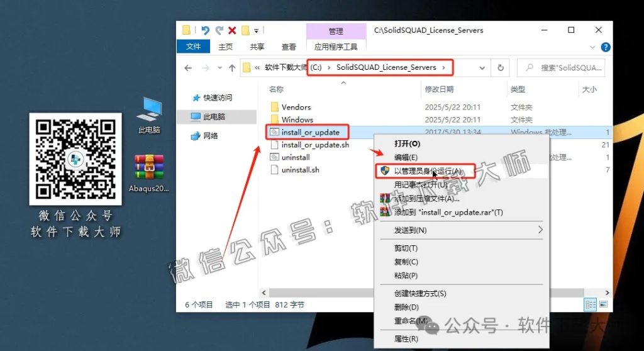Expand the ribbon with the chevron
Screen dimensions: 644x351
[x=592, y=47]
